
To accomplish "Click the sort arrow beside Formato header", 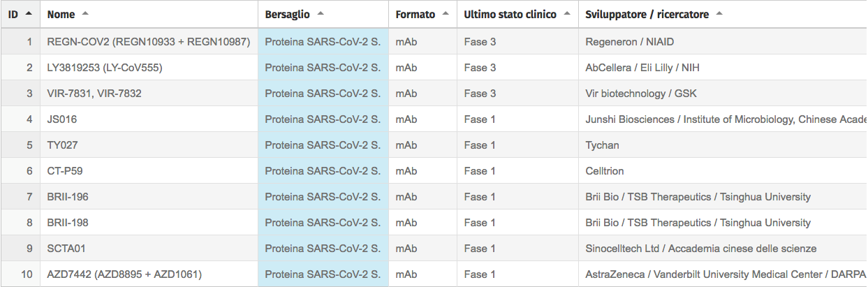I will [x=446, y=14].
